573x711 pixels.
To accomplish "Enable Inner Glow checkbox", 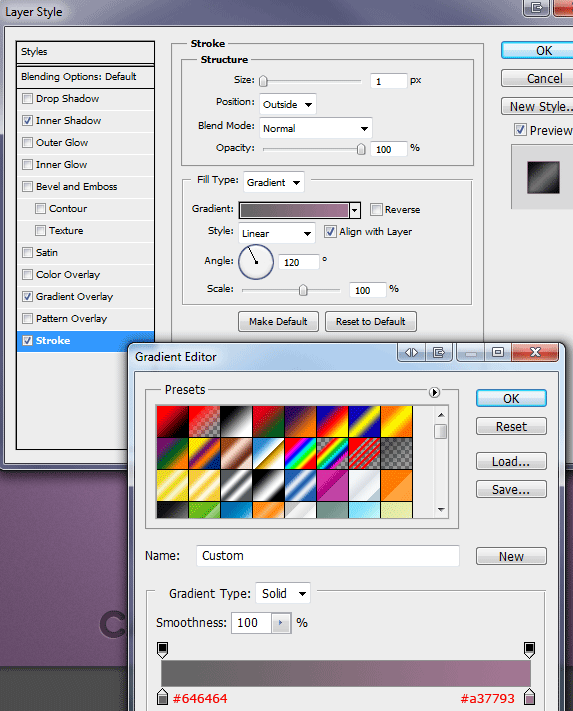I will 28,165.
